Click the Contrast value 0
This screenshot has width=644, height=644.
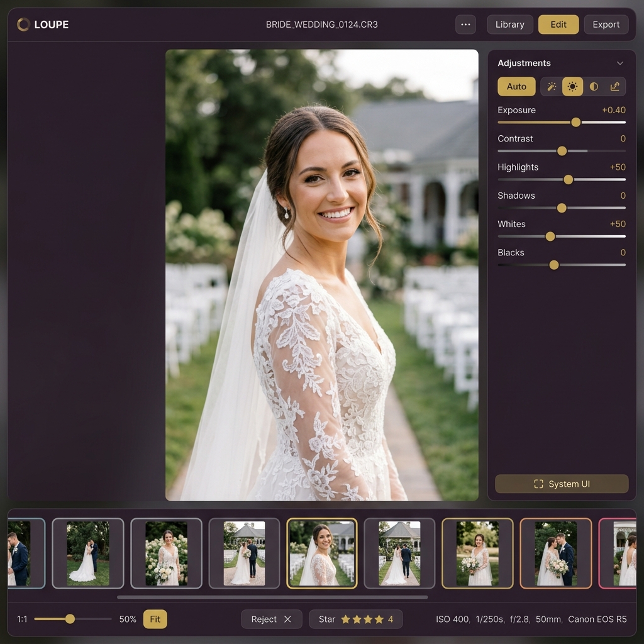(623, 138)
